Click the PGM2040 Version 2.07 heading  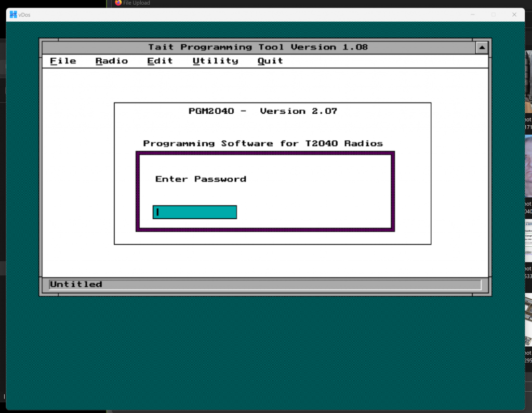click(x=262, y=111)
